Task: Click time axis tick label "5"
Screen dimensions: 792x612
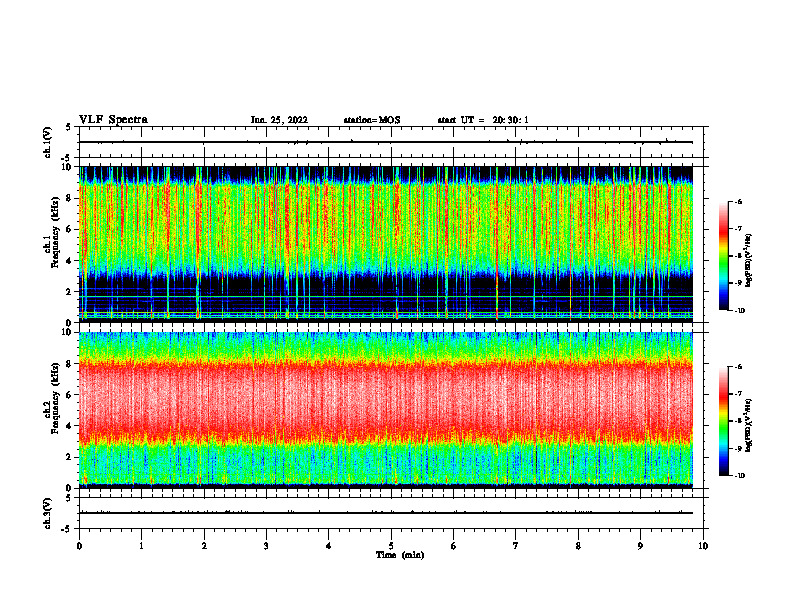Action: coord(391,546)
